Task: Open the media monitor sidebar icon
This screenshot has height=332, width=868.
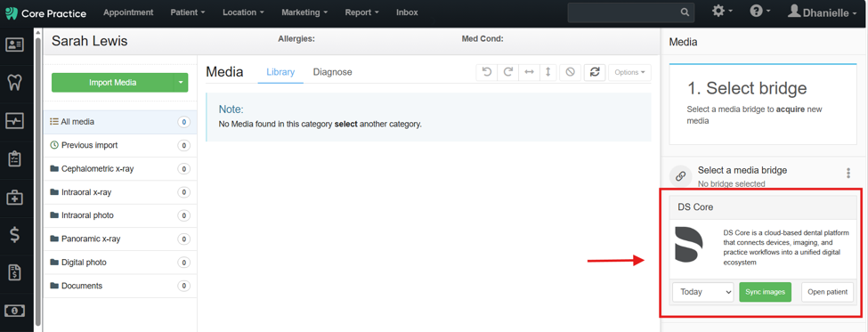Action: 14,121
